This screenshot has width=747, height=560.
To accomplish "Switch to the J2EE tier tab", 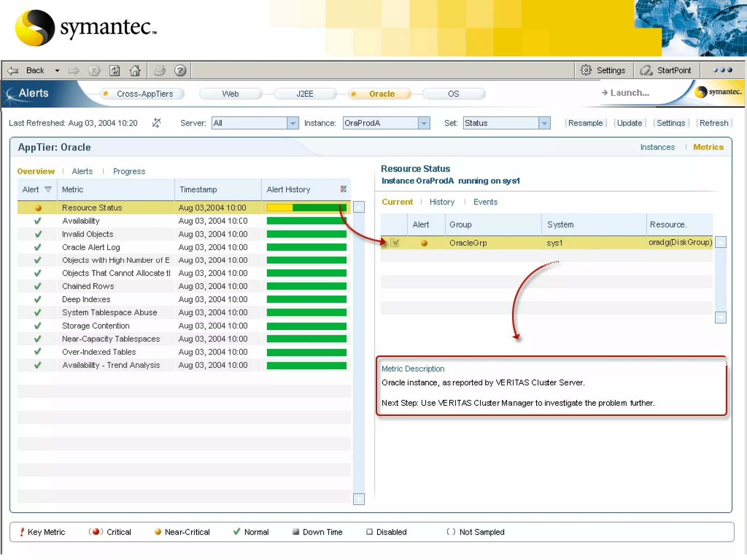I will tap(305, 94).
